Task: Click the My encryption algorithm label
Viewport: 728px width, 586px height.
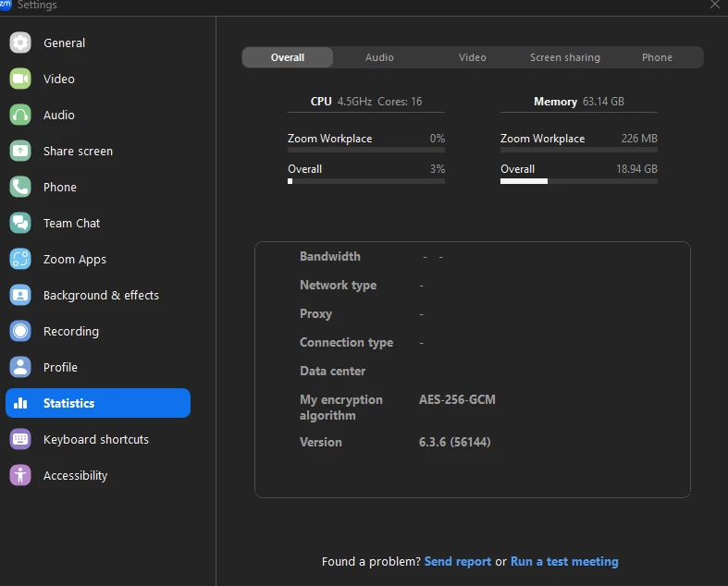Action: [340, 408]
